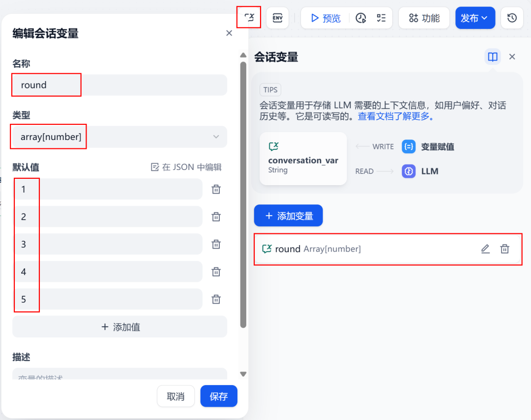Image resolution: width=531 pixels, height=420 pixels.
Task: Click the 保存 save button
Action: point(219,396)
